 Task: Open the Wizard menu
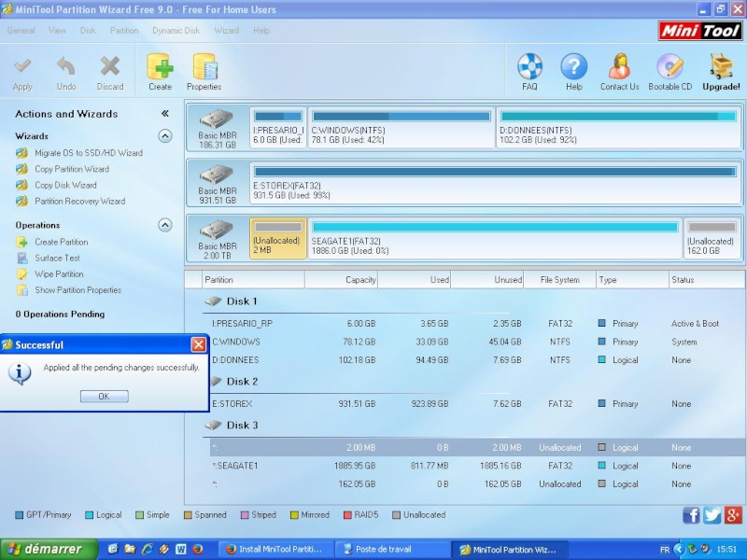point(226,31)
